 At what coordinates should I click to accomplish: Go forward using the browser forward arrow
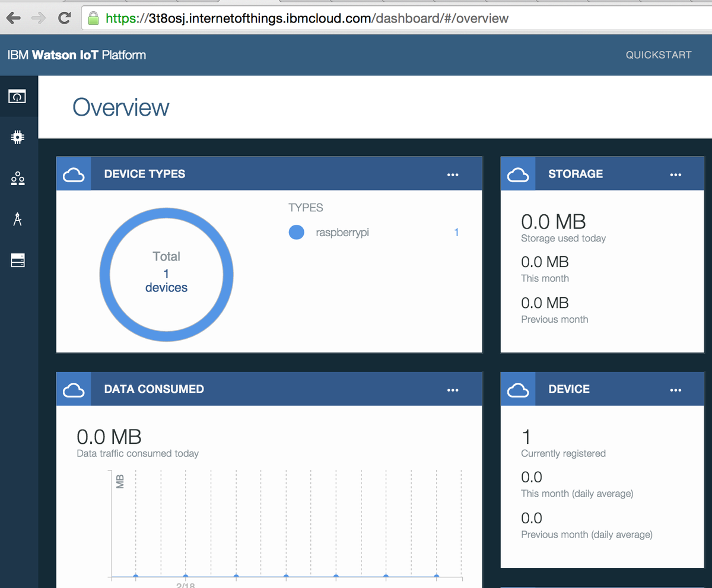point(39,18)
